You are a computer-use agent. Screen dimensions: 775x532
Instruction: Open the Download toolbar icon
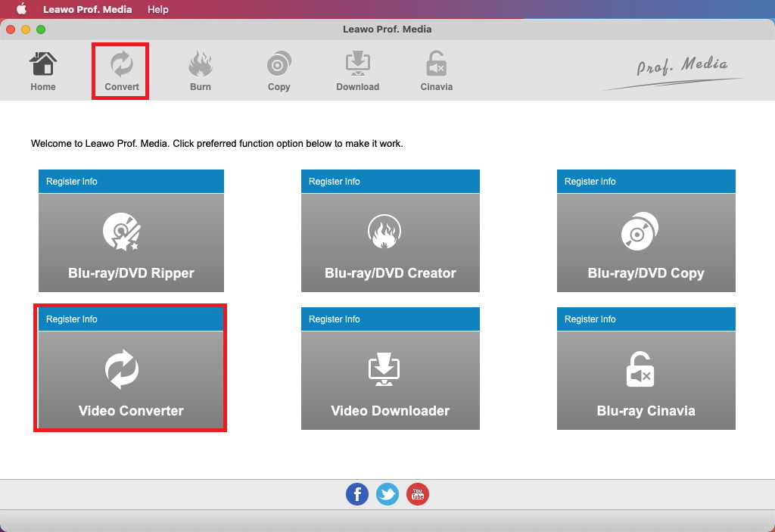(357, 71)
